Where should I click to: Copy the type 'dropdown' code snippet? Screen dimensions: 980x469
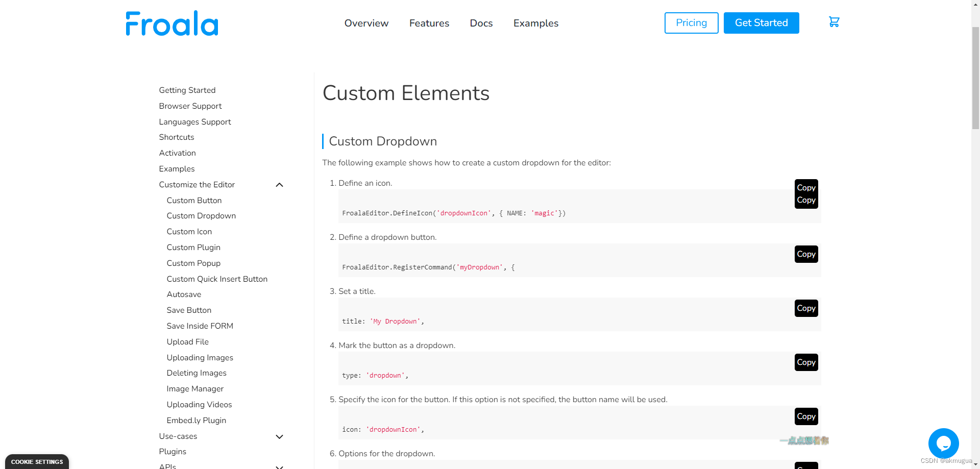[x=806, y=362]
